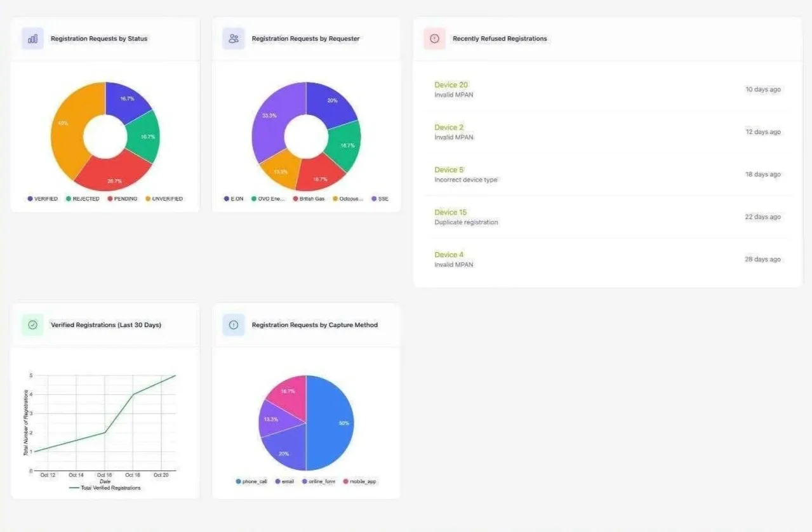Click the 28 days ago timestamp

point(763,260)
